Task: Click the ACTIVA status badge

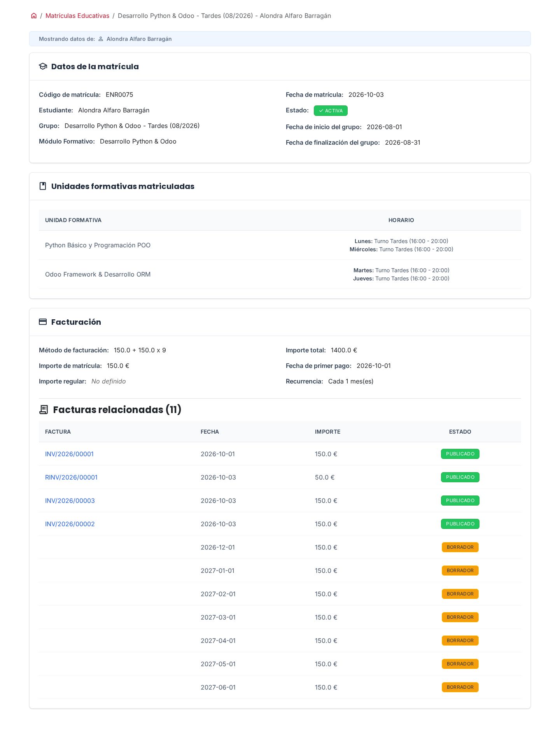Action: tap(331, 111)
